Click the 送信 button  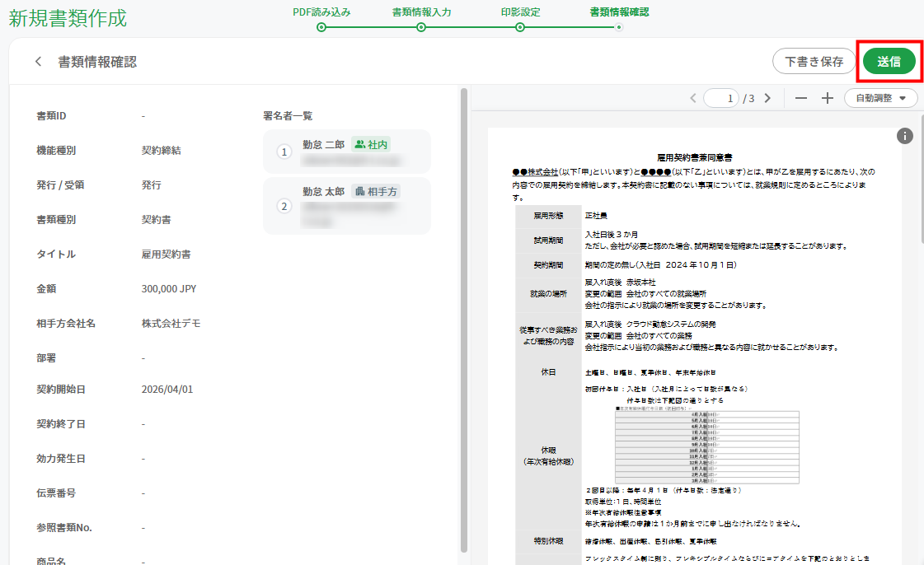889,61
